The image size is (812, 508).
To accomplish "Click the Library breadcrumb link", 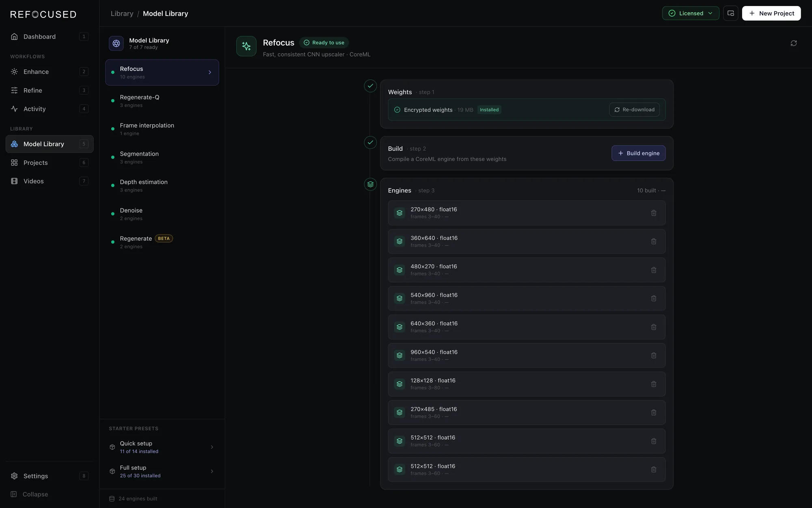I will point(122,13).
